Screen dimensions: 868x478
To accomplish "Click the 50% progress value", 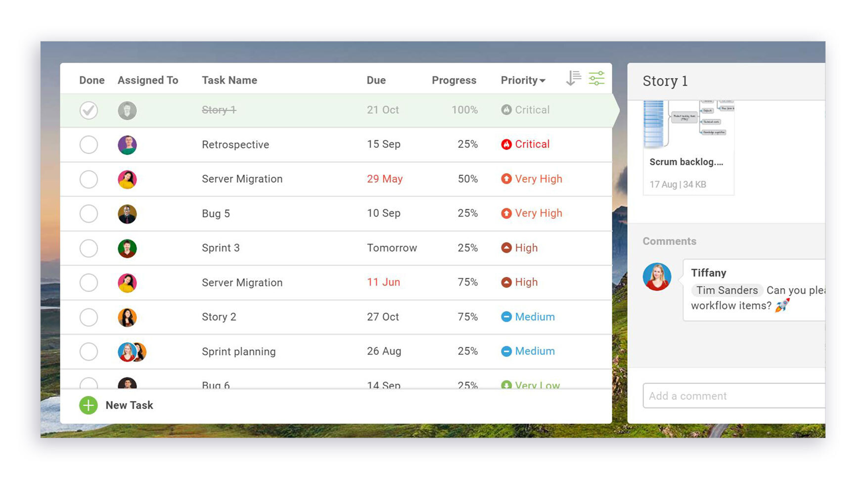I will [468, 179].
